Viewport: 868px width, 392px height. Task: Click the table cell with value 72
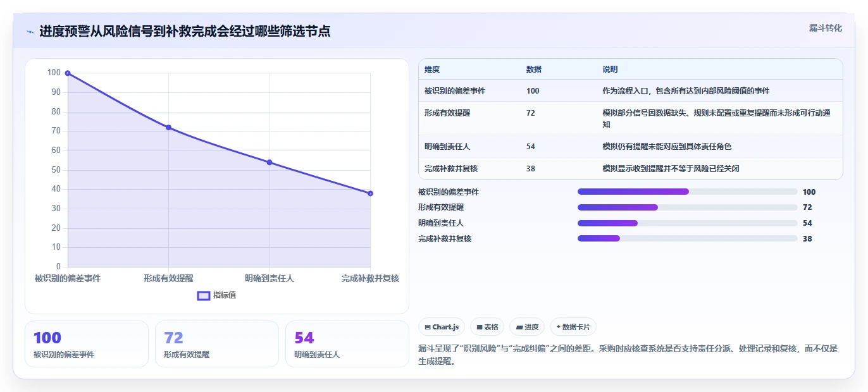coord(531,113)
